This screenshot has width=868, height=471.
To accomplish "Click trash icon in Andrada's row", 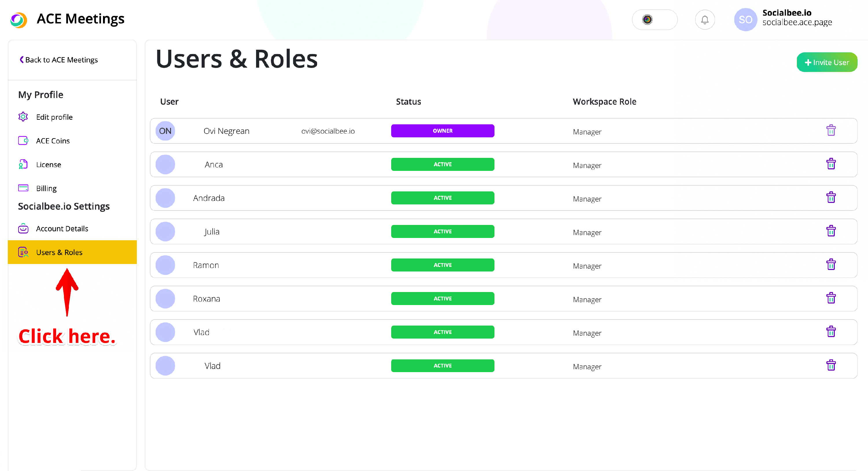I will (x=831, y=198).
